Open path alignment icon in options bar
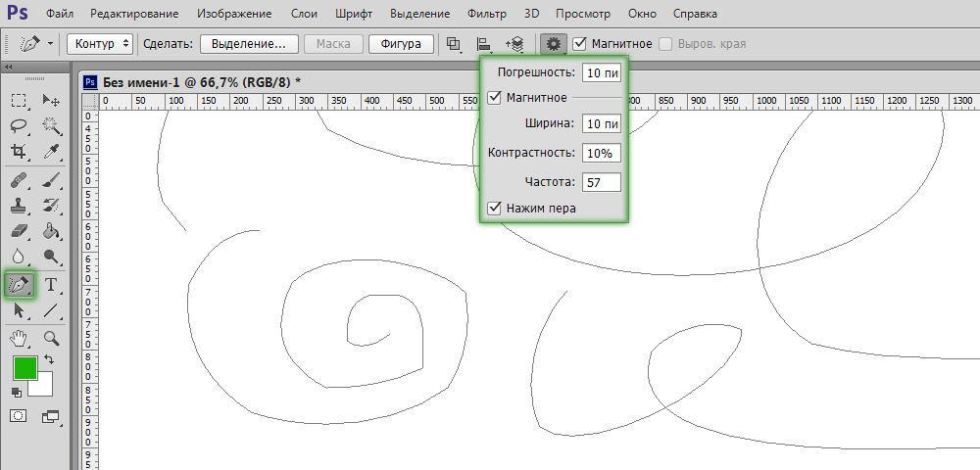Screen dimensions: 980x470 click(x=484, y=44)
